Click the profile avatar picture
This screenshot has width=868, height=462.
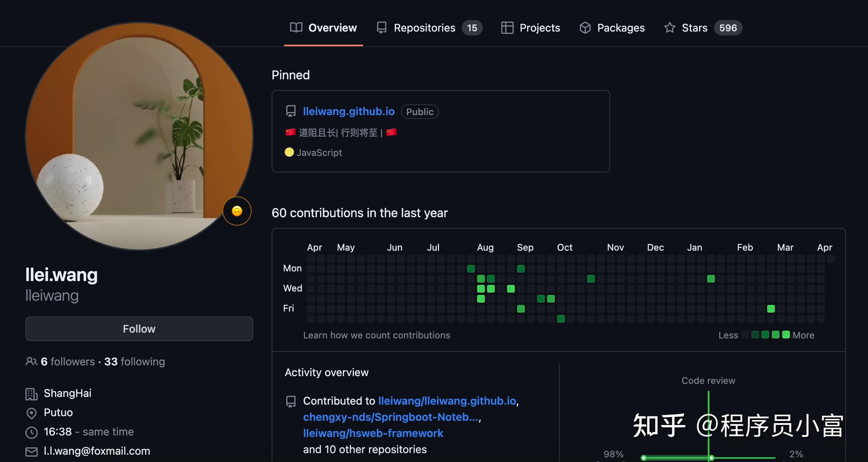(x=139, y=136)
